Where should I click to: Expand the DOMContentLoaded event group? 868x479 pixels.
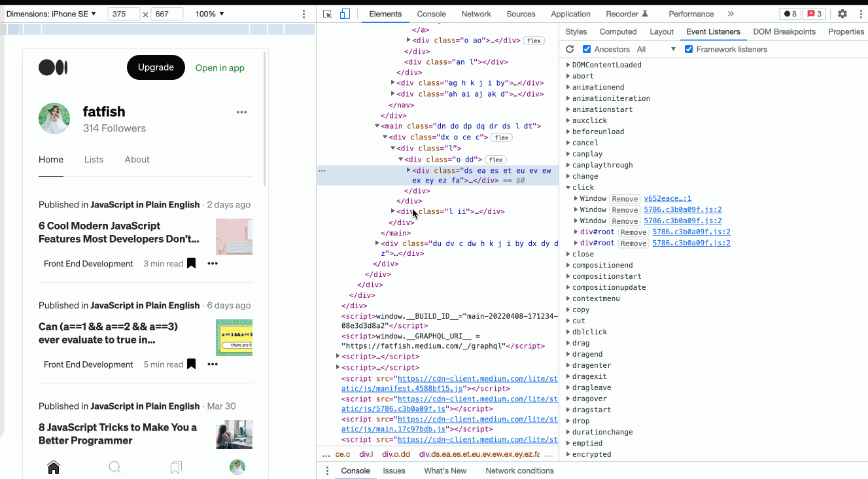pyautogui.click(x=568, y=65)
